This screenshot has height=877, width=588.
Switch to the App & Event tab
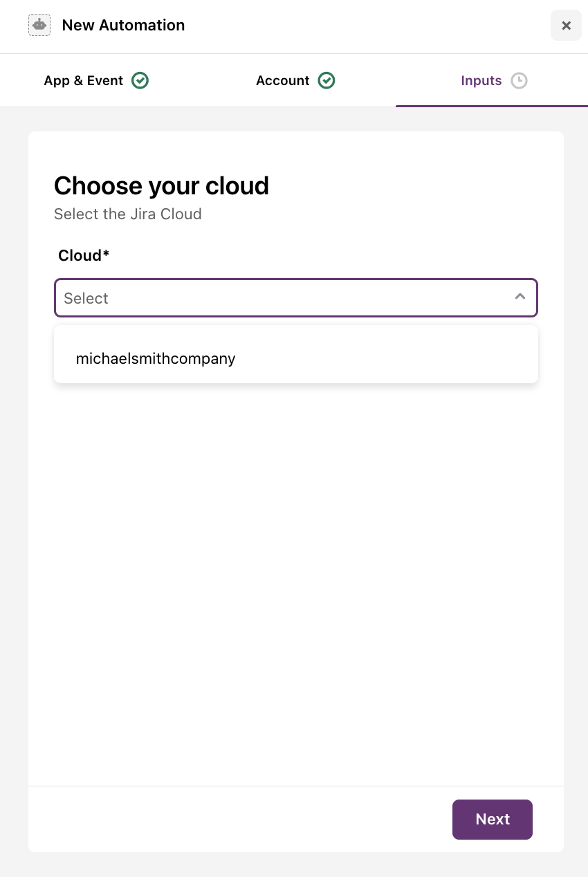[x=84, y=81]
